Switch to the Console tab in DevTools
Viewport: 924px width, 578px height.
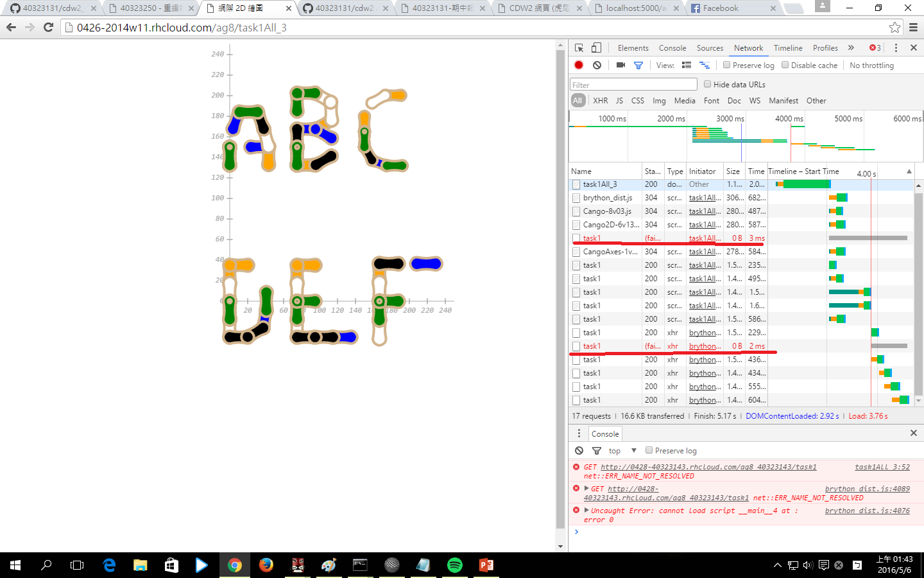(x=672, y=48)
